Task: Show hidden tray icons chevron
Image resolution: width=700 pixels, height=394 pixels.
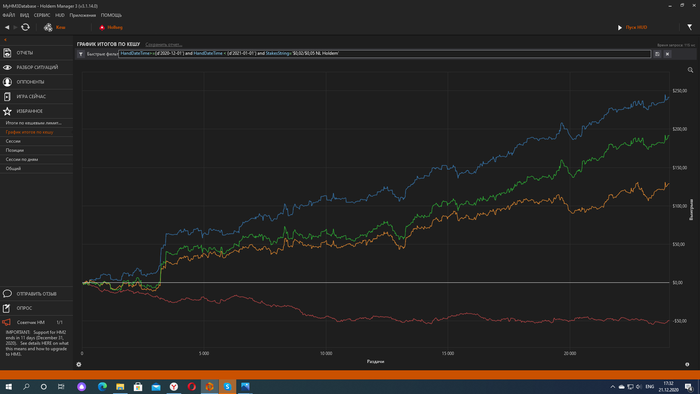Action: pos(612,386)
